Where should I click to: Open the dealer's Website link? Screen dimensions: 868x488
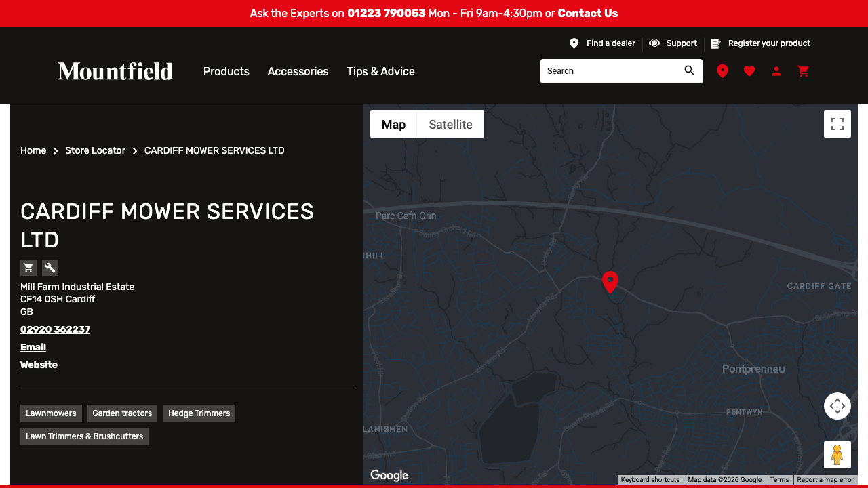click(39, 365)
